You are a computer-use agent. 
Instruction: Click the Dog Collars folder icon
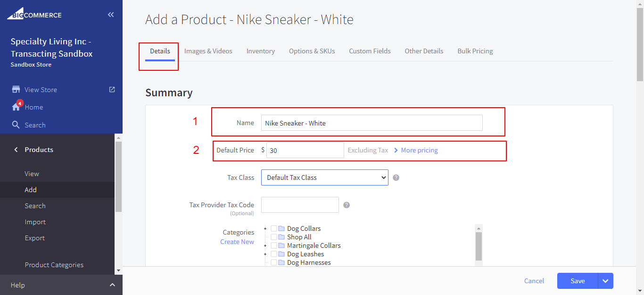coord(281,228)
